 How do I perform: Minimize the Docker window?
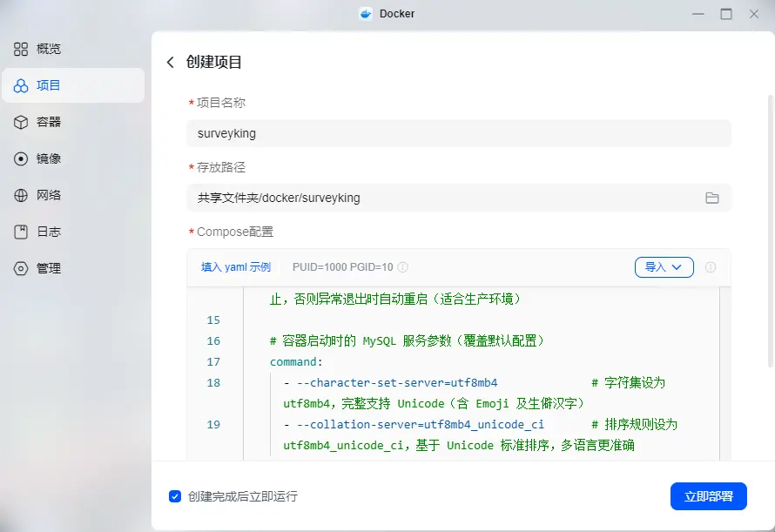pos(698,14)
